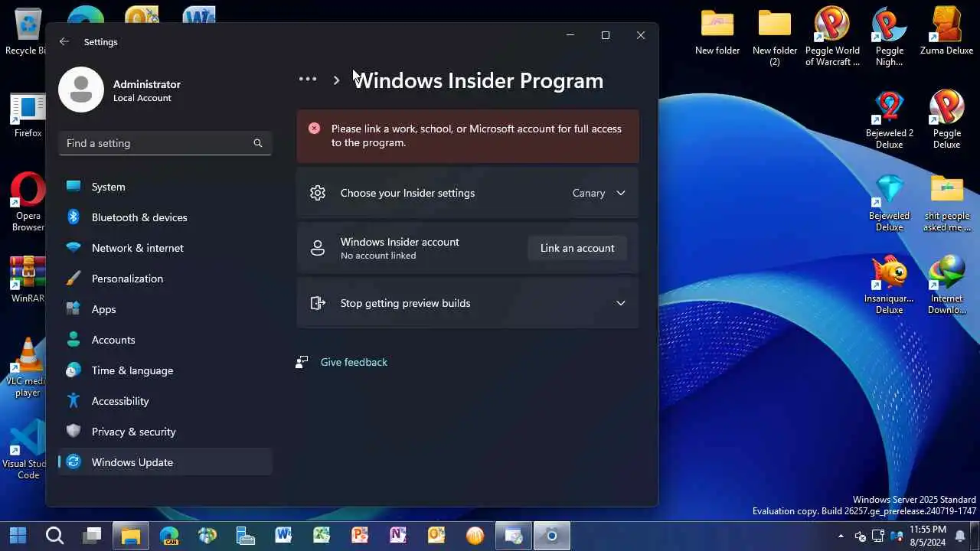The height and width of the screenshot is (551, 980).
Task: Open Task View on the taskbar
Action: (x=93, y=536)
